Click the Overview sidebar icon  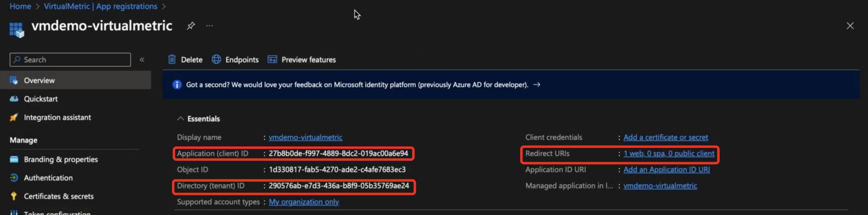14,80
